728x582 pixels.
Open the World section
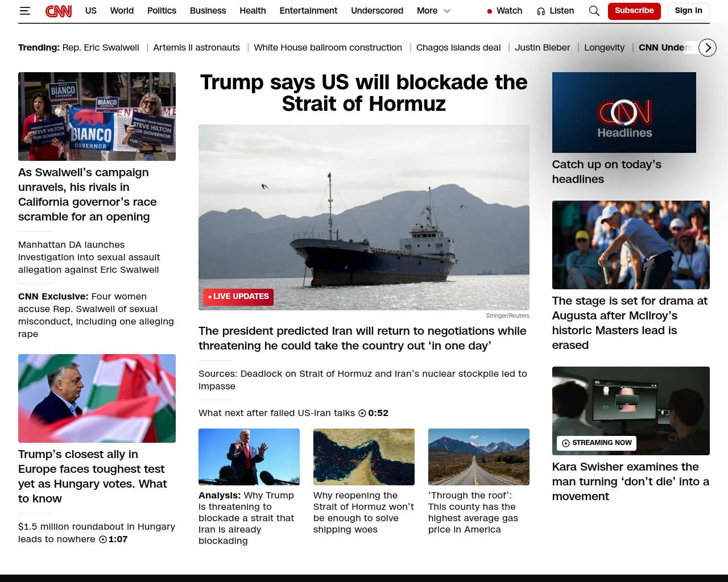coord(122,11)
